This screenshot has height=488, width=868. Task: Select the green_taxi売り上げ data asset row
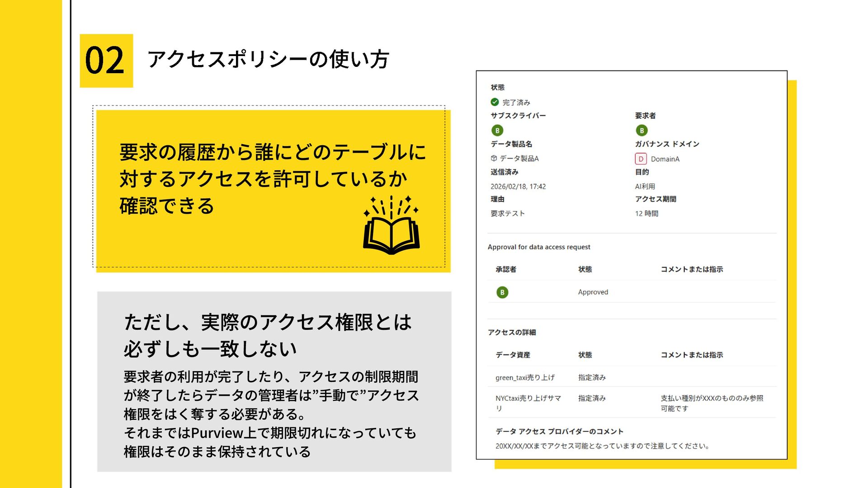(x=525, y=377)
